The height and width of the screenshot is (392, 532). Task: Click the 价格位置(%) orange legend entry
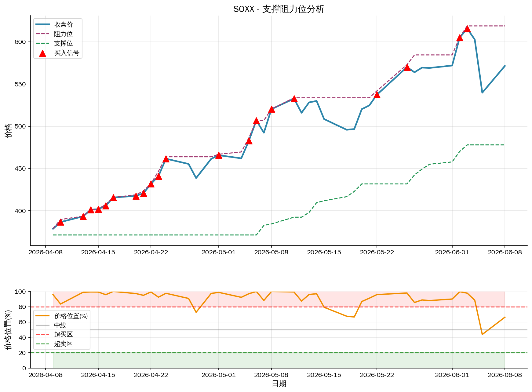click(62, 316)
